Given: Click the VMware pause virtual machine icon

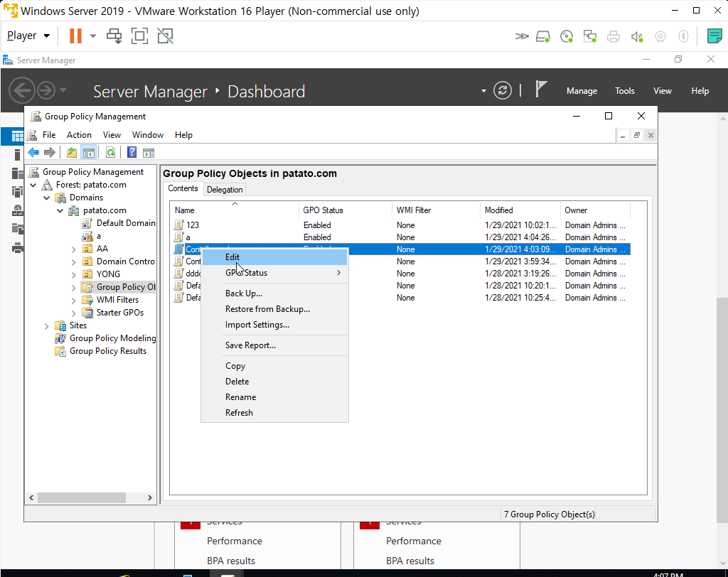Looking at the screenshot, I should 75,36.
